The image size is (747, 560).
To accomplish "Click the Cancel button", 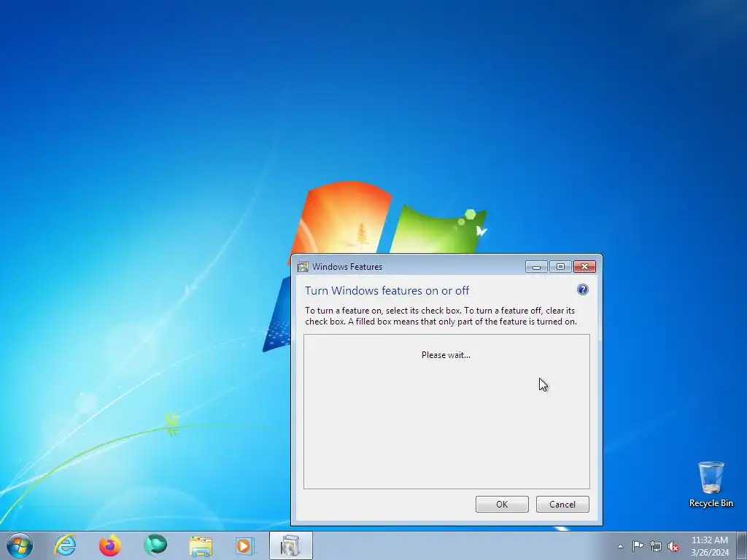I will pos(562,505).
